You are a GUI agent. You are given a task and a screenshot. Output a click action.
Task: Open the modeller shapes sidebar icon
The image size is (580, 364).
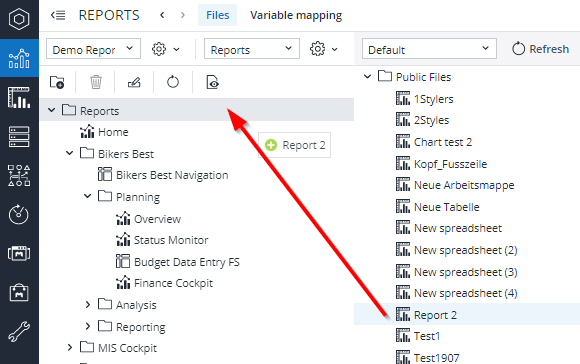19,175
